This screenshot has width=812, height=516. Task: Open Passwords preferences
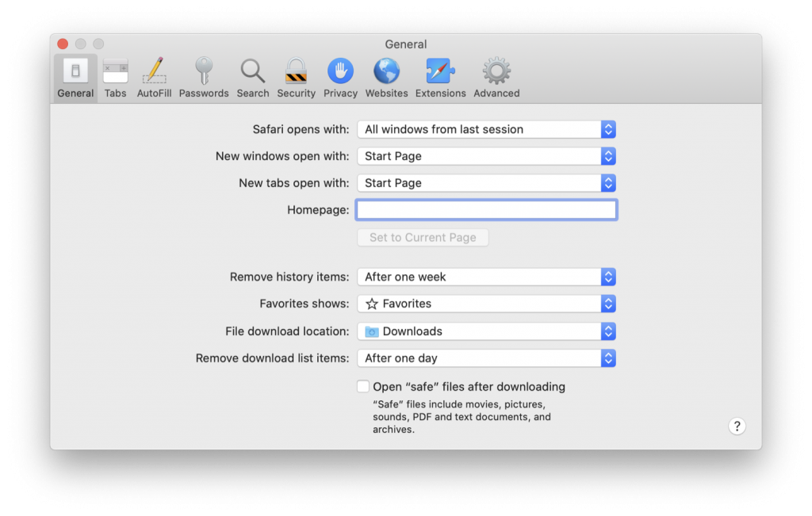pos(203,75)
